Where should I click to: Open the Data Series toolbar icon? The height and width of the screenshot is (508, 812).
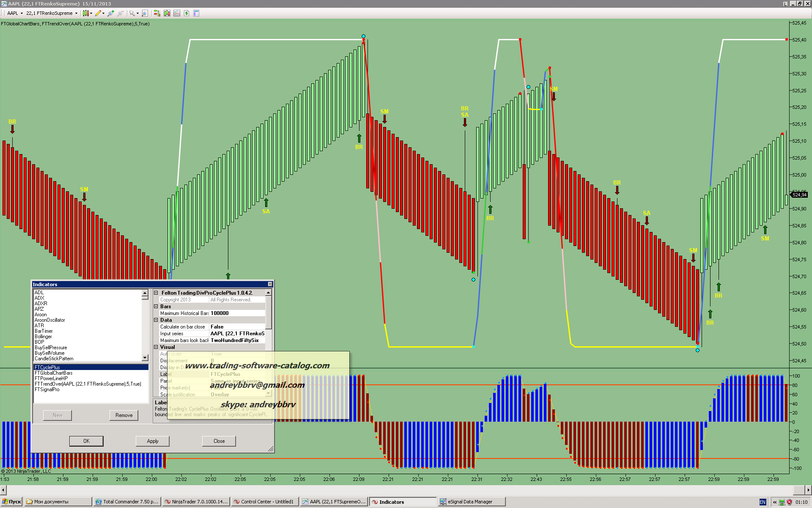point(167,13)
